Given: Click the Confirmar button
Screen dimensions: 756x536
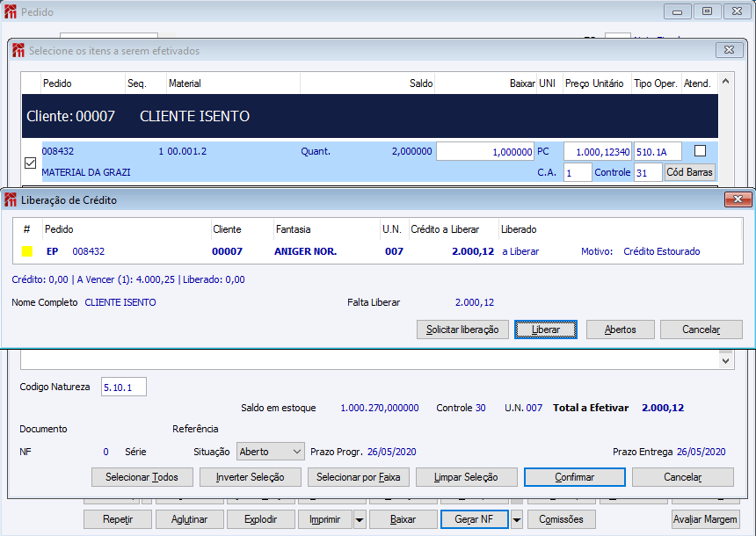Looking at the screenshot, I should pyautogui.click(x=575, y=477).
